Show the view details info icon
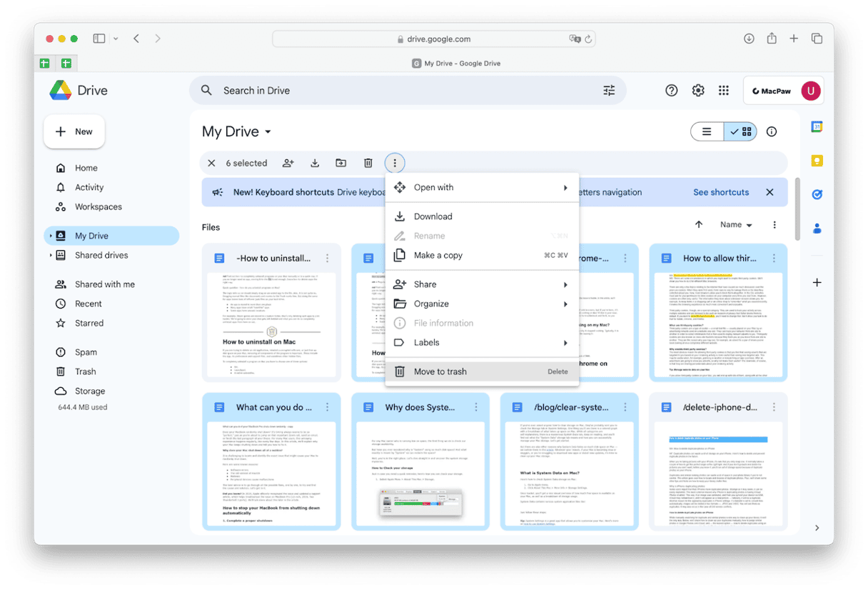Viewport: 868px width, 590px height. point(771,131)
